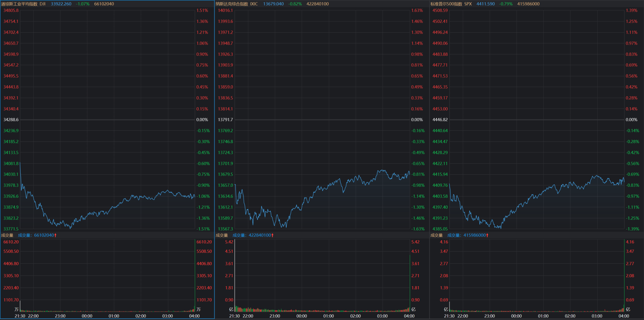Click the 22:00 time label under S&P chart
Screen dimensions: 644x320
[x=462, y=316]
